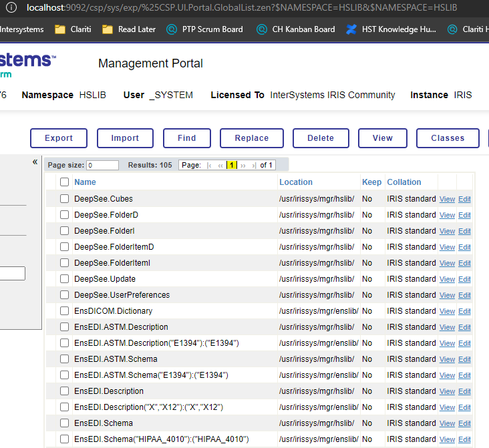Open View link for DeepSee.FolderItemI
This screenshot has width=489, height=448.
(x=447, y=264)
